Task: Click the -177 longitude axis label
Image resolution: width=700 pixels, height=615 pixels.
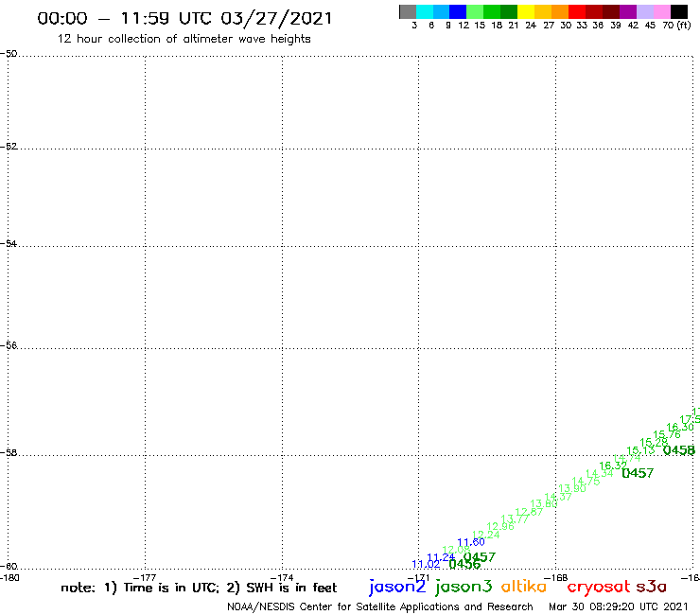Action: [145, 577]
